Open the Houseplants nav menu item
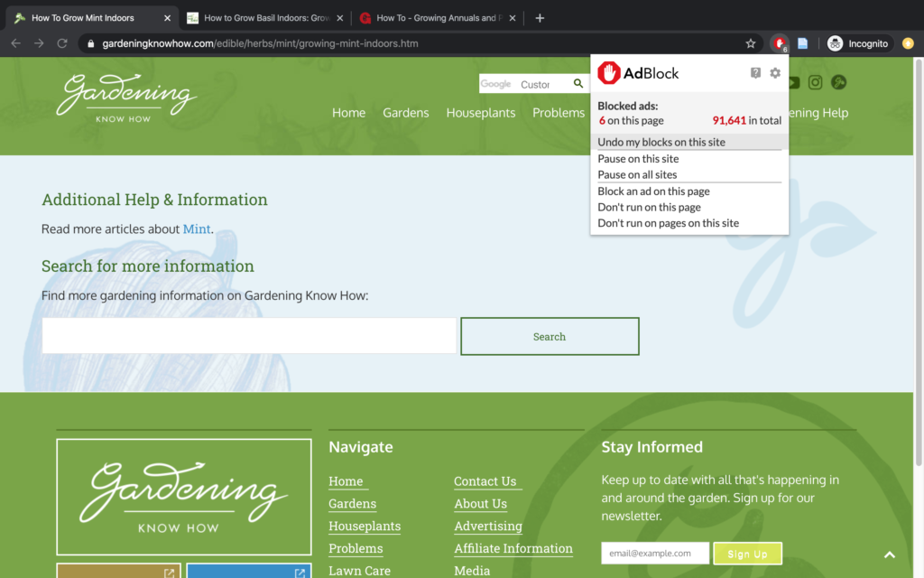The image size is (924, 578). click(x=480, y=113)
